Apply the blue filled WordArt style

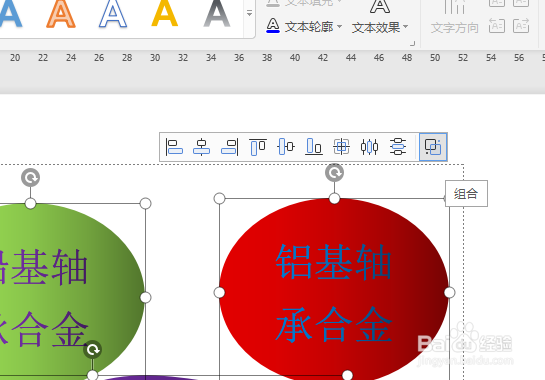tap(10, 13)
